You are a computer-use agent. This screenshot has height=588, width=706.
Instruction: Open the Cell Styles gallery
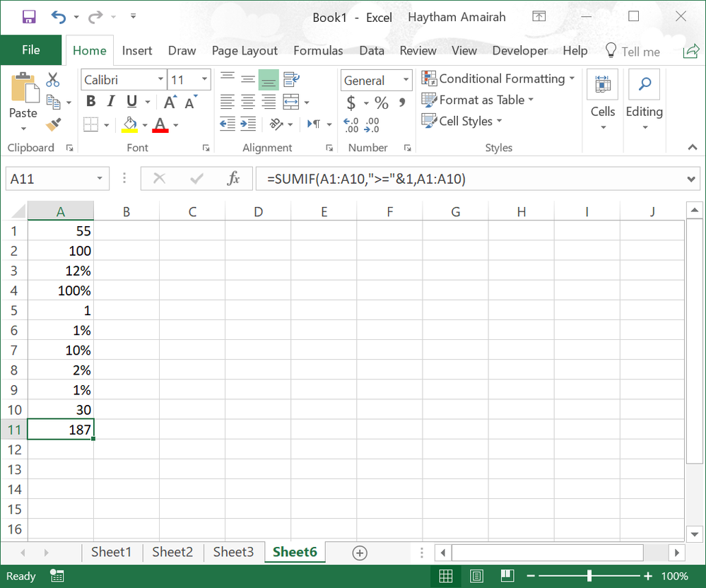coord(461,121)
